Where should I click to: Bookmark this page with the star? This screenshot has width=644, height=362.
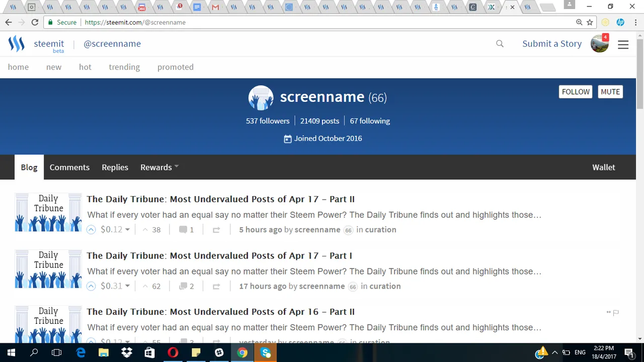590,22
